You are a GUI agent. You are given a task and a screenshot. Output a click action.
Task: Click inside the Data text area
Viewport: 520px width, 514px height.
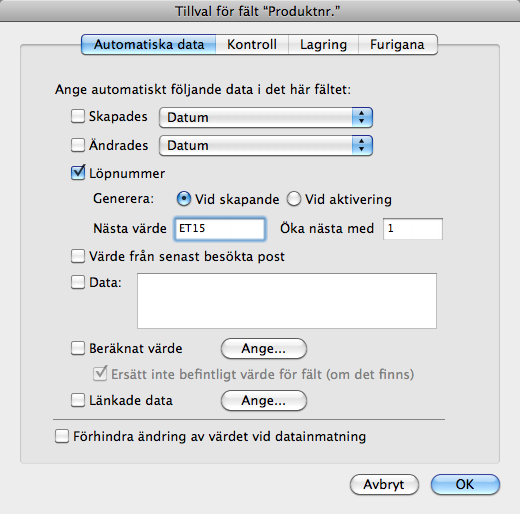[x=287, y=301]
